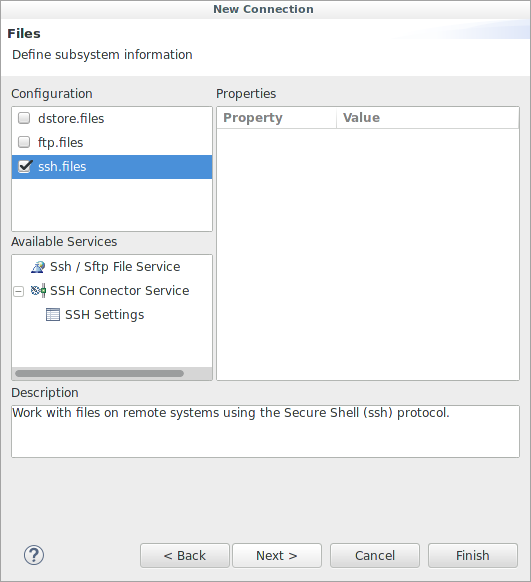Click the Value column header
This screenshot has height=582, width=531.
427,118
